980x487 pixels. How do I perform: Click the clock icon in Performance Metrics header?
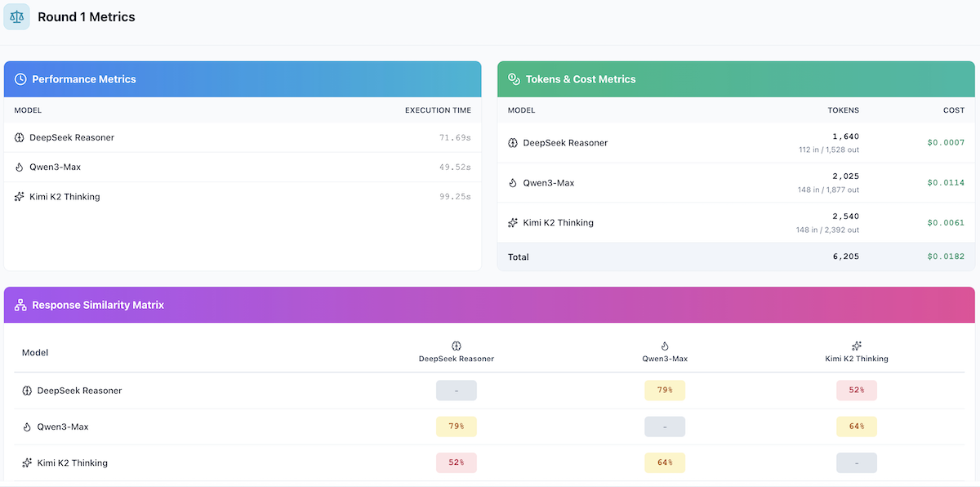click(20, 79)
